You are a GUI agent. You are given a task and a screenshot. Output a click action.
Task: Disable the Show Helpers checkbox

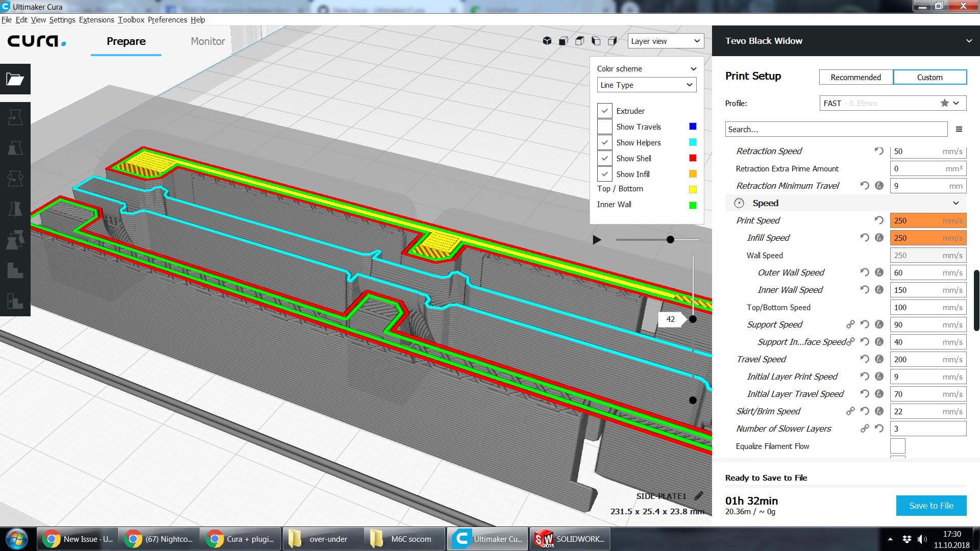[605, 142]
